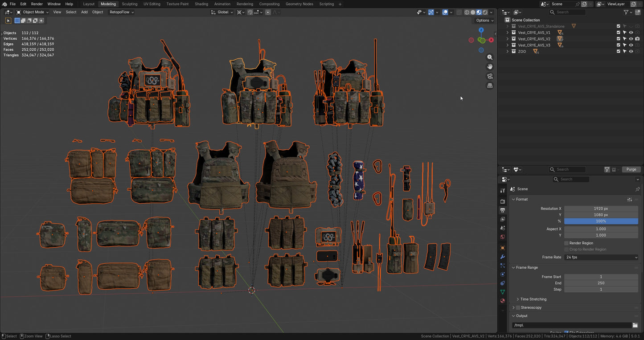
Task: Open the RetopoFlow dropdown menu
Action: [122, 12]
